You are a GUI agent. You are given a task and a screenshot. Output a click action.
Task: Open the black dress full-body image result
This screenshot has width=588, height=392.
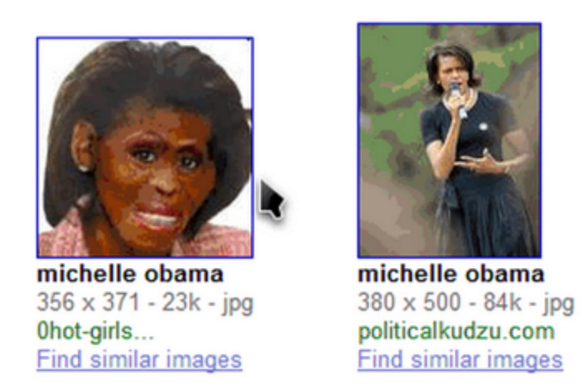click(x=450, y=140)
